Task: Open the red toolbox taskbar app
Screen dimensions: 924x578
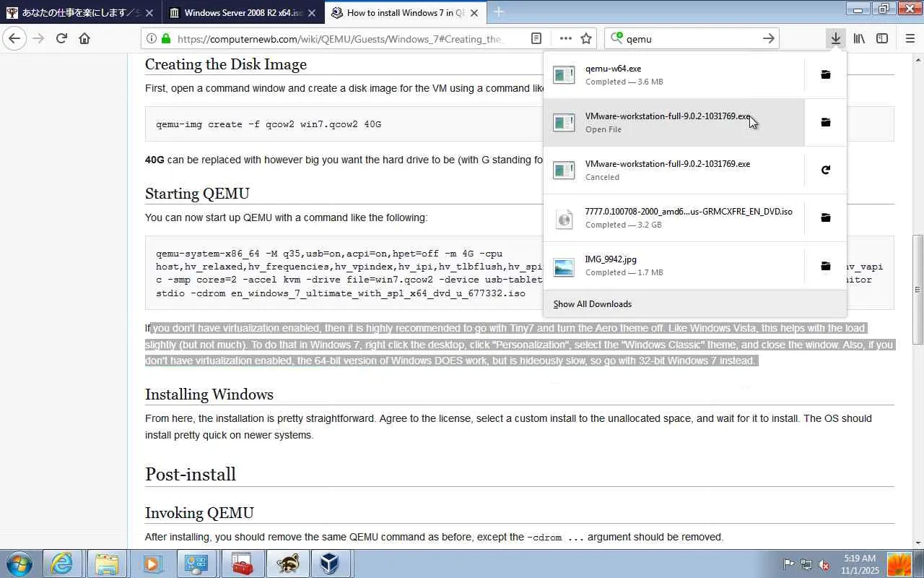Action: coord(242,564)
